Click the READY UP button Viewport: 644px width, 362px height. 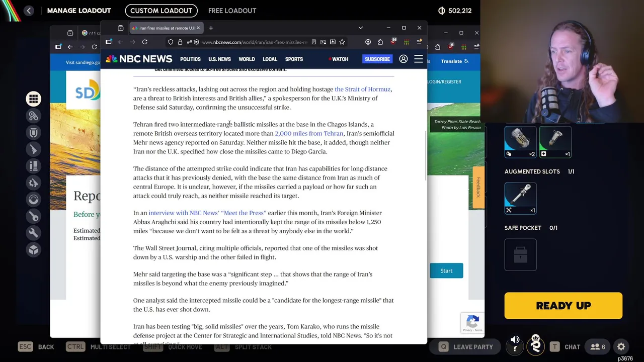click(563, 306)
